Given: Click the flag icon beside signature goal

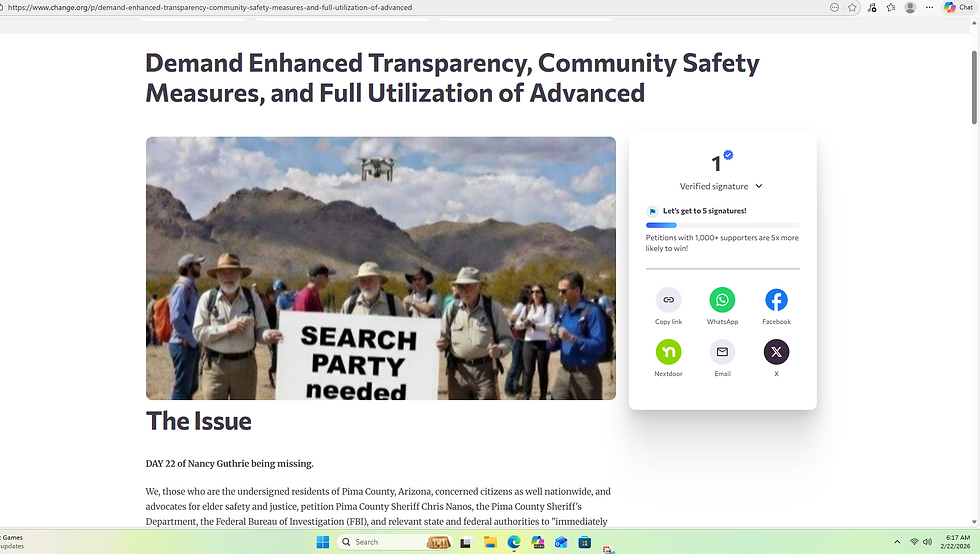Looking at the screenshot, I should coord(652,211).
